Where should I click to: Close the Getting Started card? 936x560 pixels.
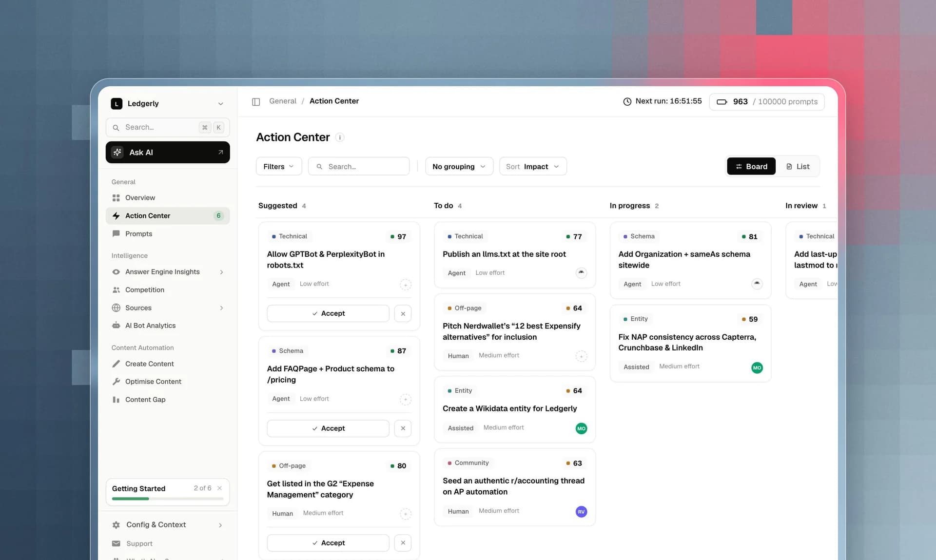pos(219,488)
